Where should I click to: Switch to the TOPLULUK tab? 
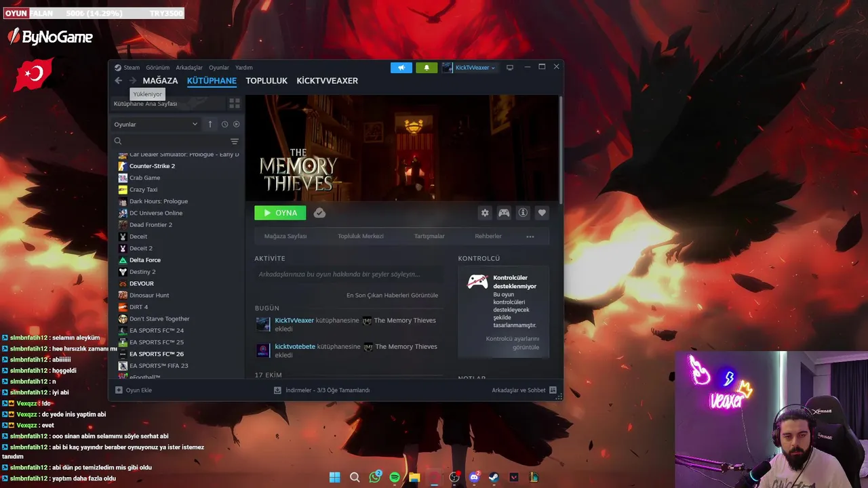267,81
